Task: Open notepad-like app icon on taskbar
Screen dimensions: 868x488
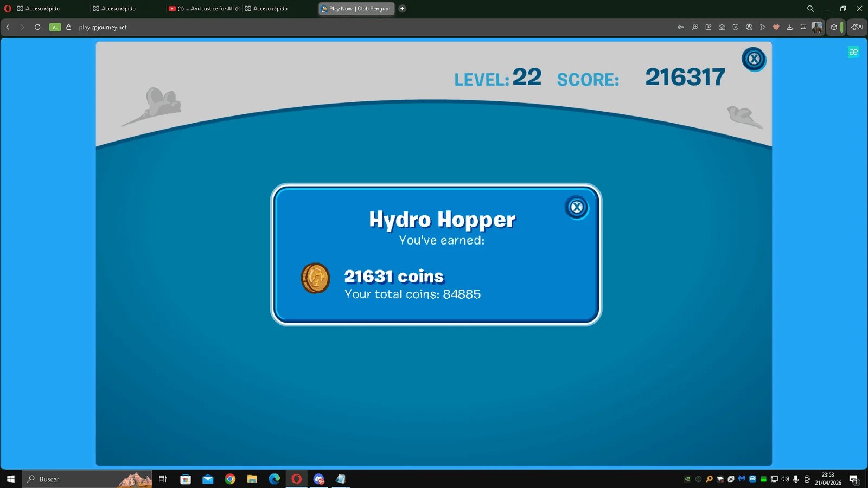Action: 341,479
